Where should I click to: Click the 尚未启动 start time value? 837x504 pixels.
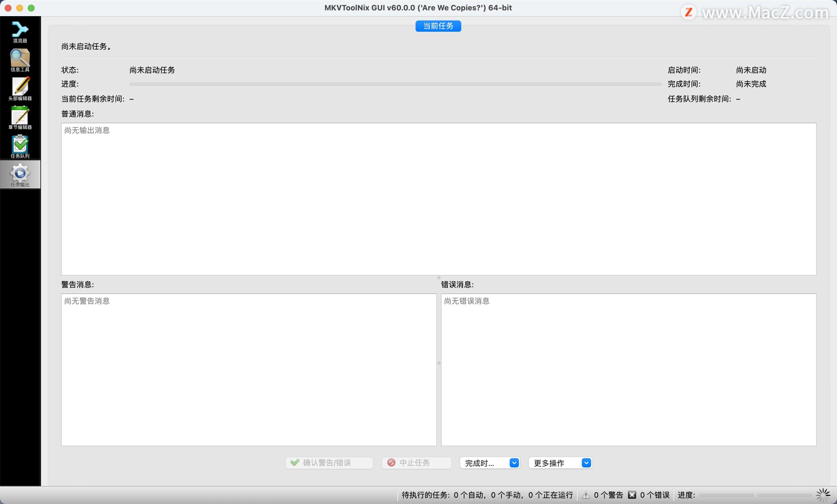(751, 70)
